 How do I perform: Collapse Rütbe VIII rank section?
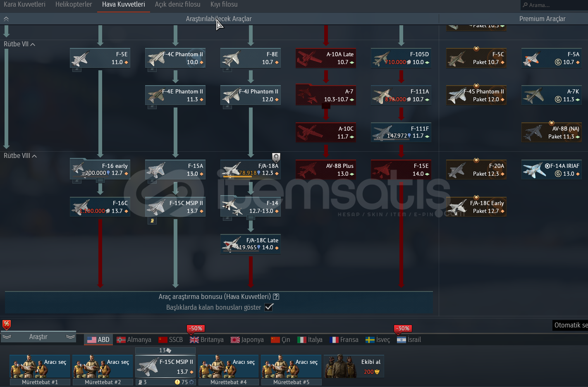coord(20,156)
